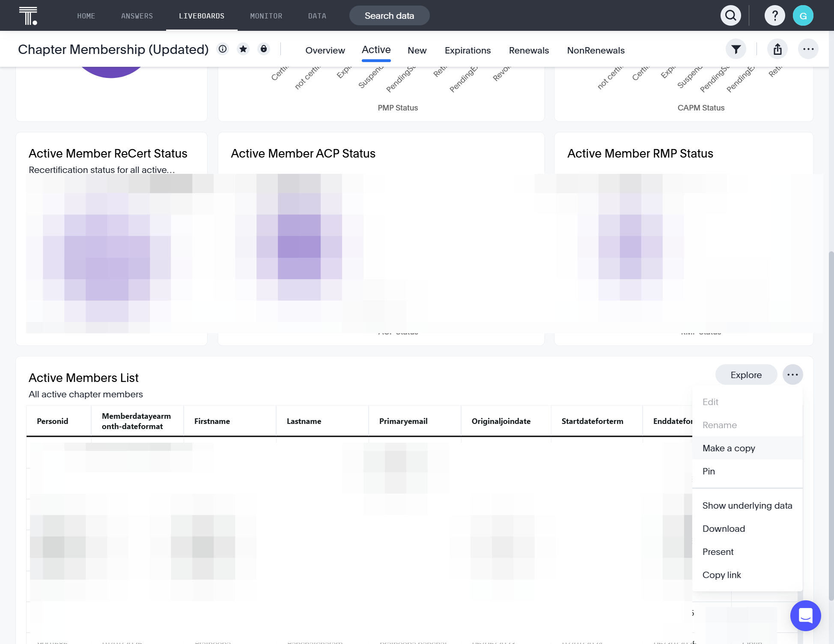Select Pin from context menu

(x=748, y=471)
